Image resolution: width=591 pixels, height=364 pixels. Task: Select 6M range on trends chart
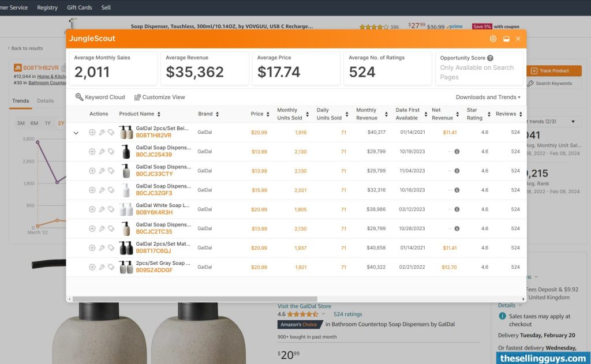point(34,123)
